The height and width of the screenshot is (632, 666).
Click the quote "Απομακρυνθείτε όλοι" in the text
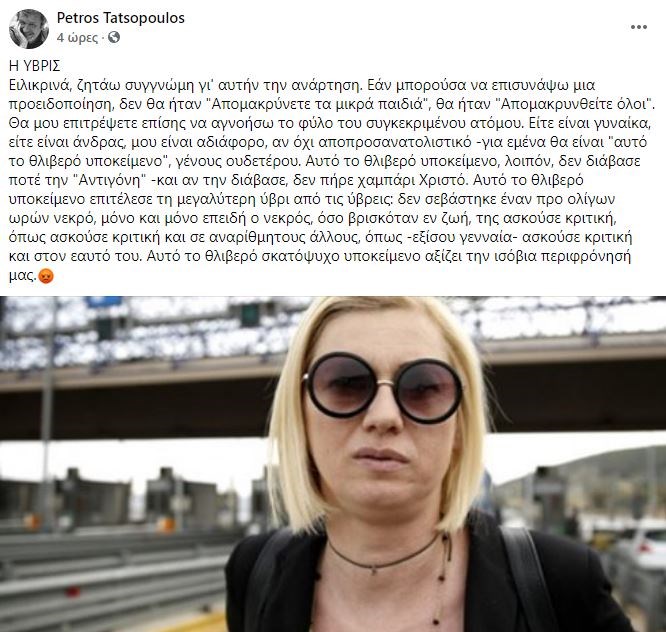(x=575, y=104)
